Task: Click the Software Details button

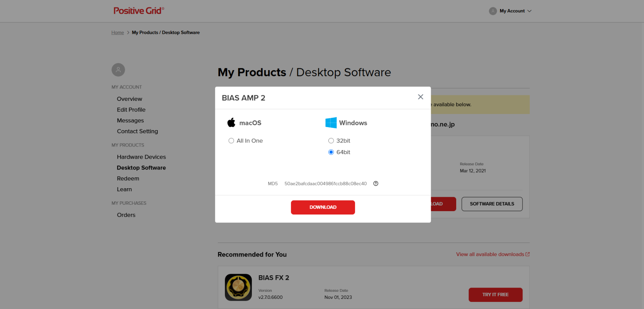Action: click(492, 204)
